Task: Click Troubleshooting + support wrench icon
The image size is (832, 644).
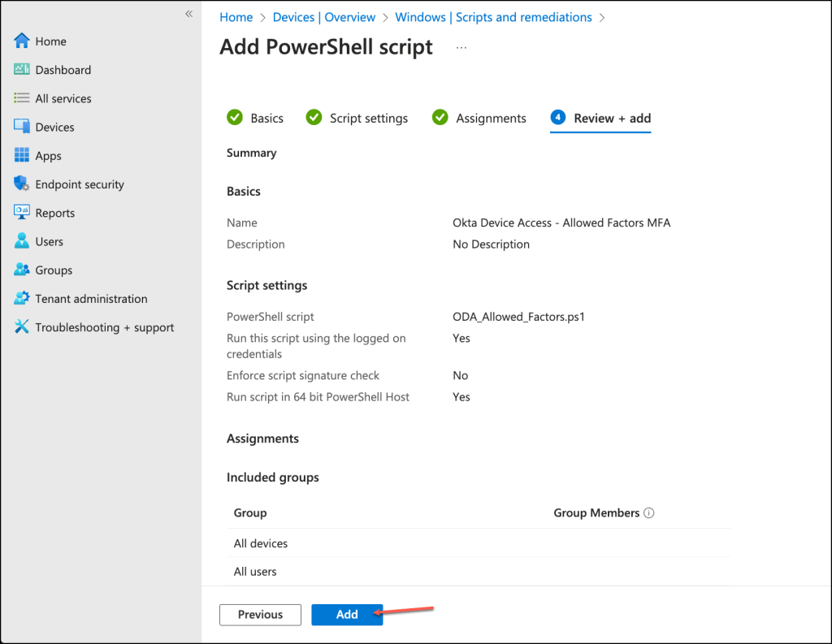Action: [21, 327]
